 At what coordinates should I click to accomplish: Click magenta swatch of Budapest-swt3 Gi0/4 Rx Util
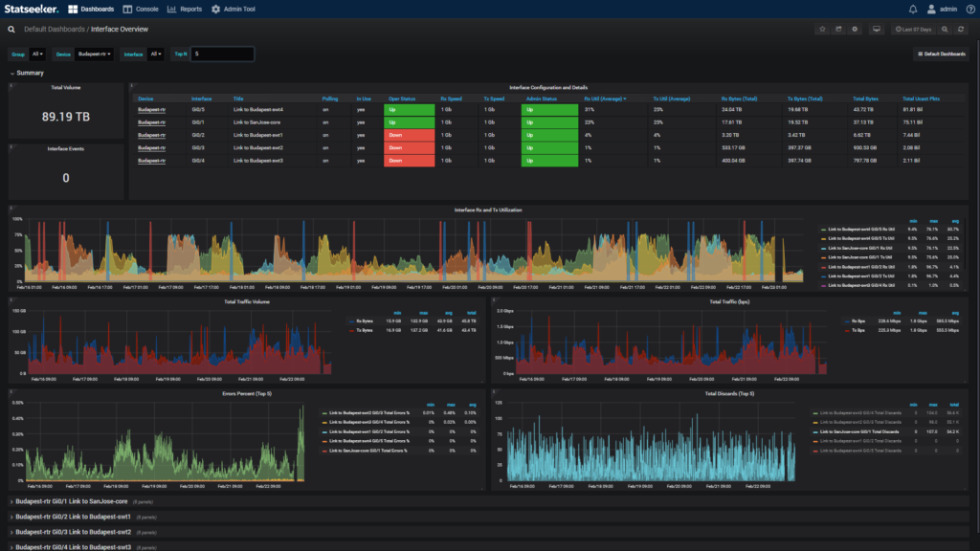click(823, 285)
